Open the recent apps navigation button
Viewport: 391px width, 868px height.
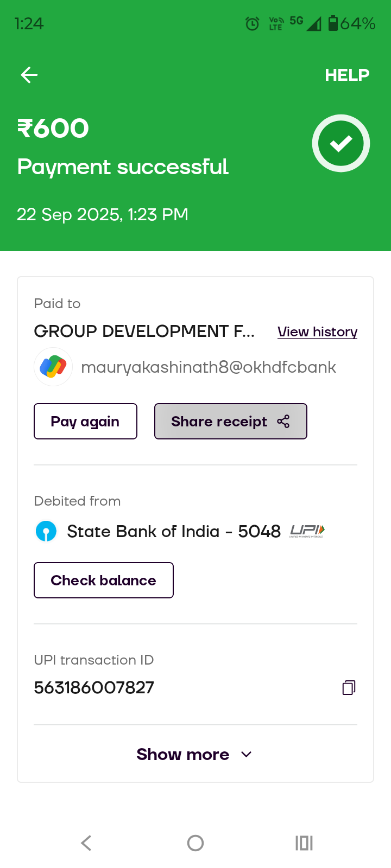pos(304,843)
